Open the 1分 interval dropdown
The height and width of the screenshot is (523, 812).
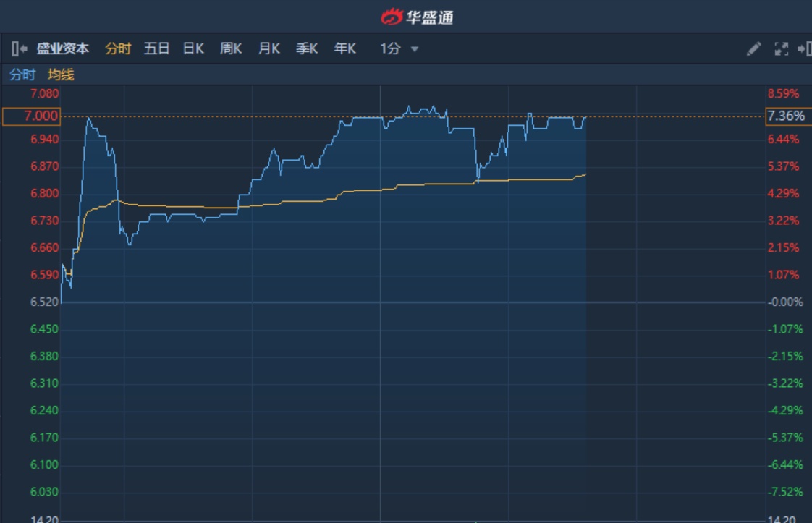[x=391, y=49]
